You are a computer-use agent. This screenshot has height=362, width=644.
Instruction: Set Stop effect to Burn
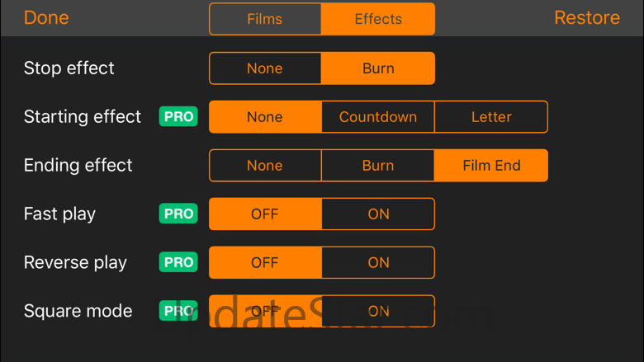[x=378, y=68]
